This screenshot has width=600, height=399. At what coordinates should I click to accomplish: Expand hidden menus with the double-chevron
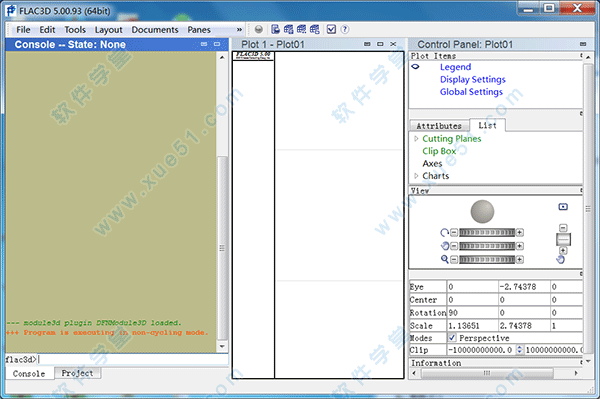pos(239,29)
